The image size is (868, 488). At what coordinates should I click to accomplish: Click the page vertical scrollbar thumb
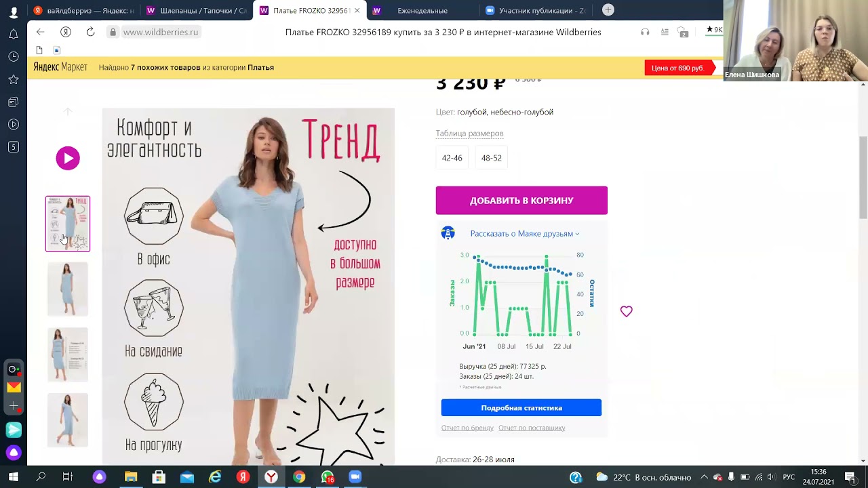click(863, 177)
